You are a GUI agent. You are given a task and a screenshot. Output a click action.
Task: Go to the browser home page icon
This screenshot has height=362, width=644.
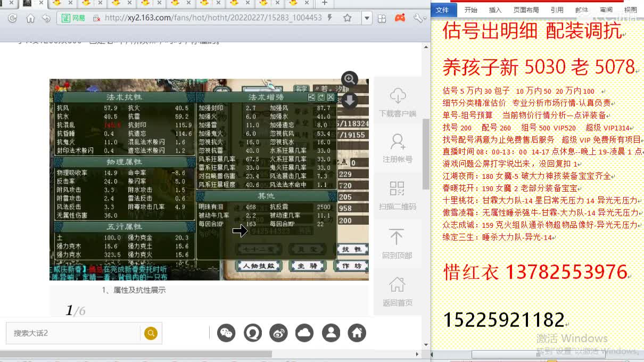tap(30, 18)
